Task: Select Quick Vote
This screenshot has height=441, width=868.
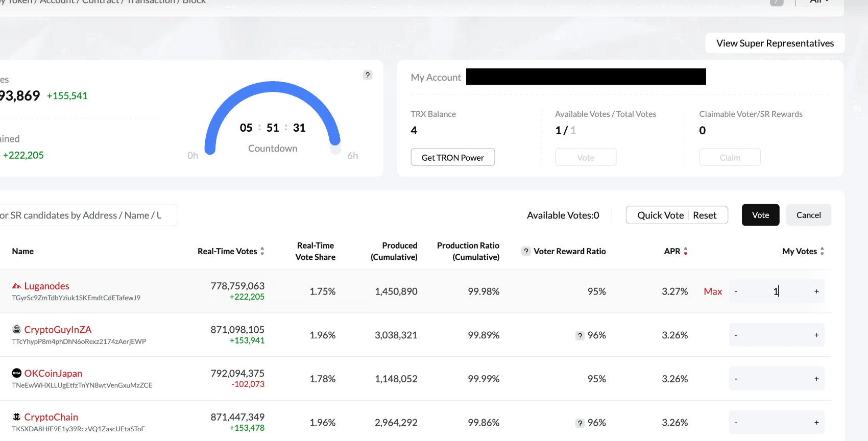Action: [660, 215]
